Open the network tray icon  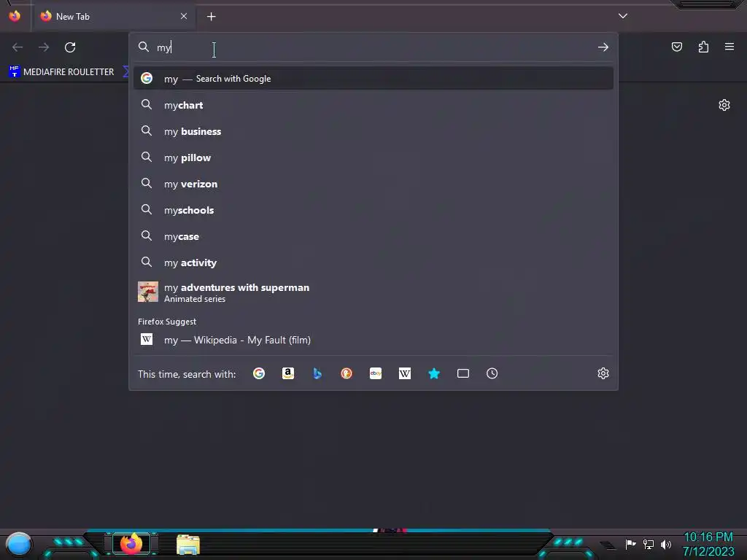648,544
